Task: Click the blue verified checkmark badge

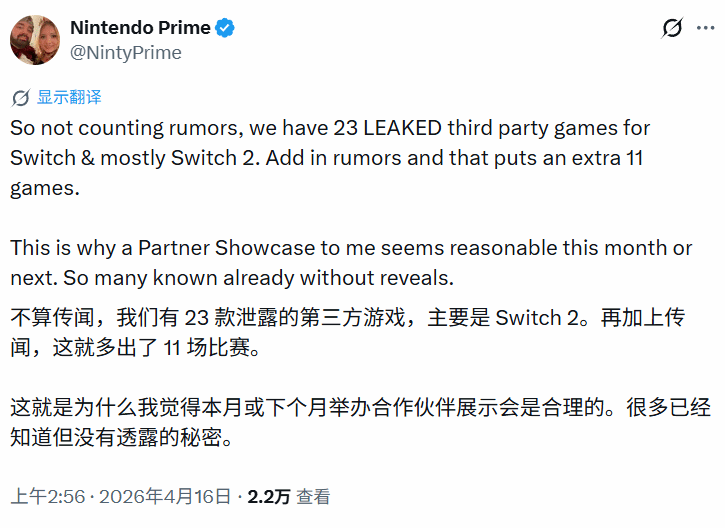Action: point(225,29)
